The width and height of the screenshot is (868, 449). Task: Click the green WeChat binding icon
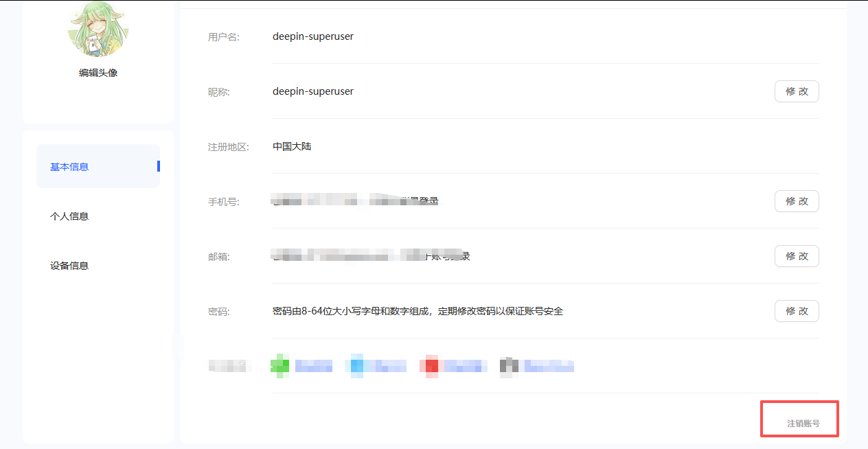[x=279, y=365]
